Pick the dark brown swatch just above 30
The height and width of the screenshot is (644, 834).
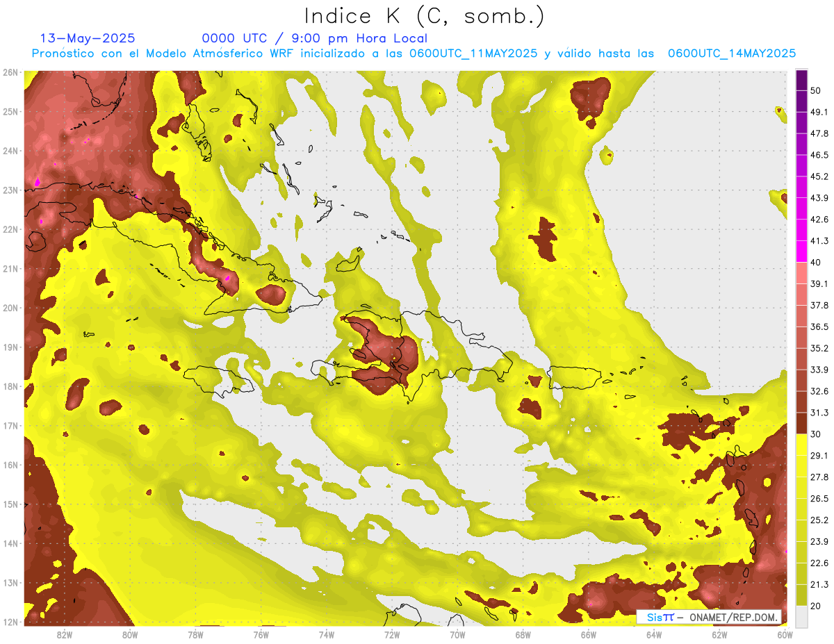(801, 423)
